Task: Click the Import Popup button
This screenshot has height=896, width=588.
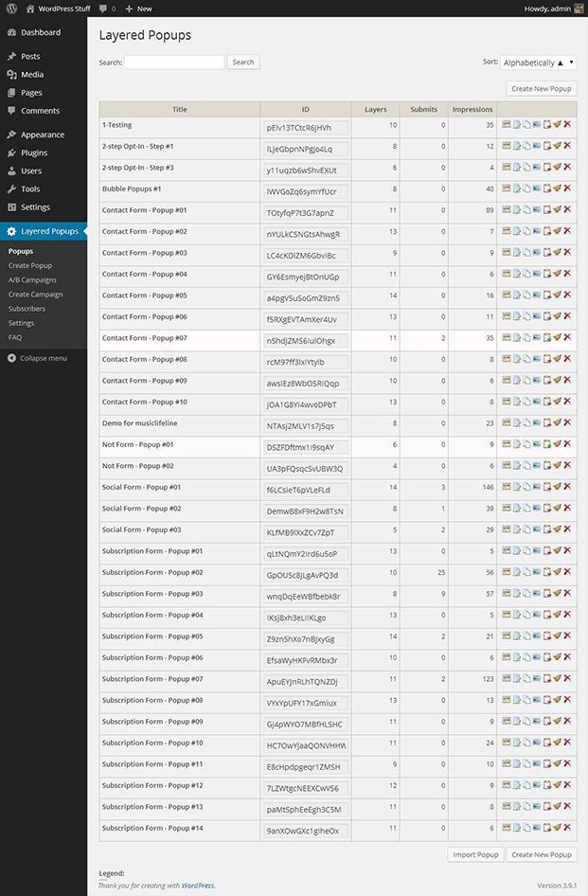Action: (x=475, y=854)
